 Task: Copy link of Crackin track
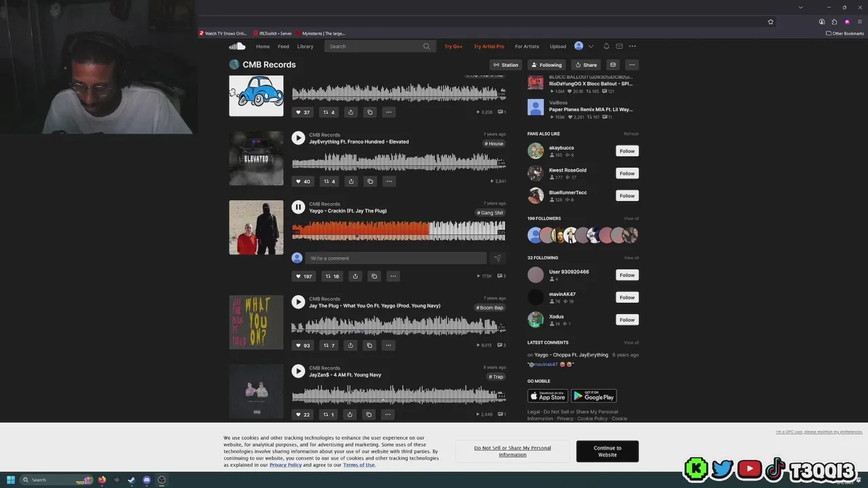click(374, 276)
